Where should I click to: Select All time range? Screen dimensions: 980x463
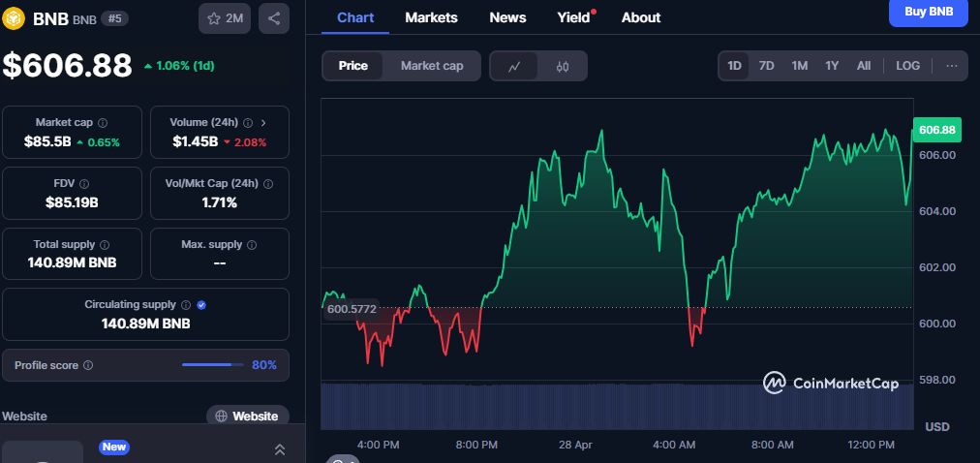click(x=864, y=66)
